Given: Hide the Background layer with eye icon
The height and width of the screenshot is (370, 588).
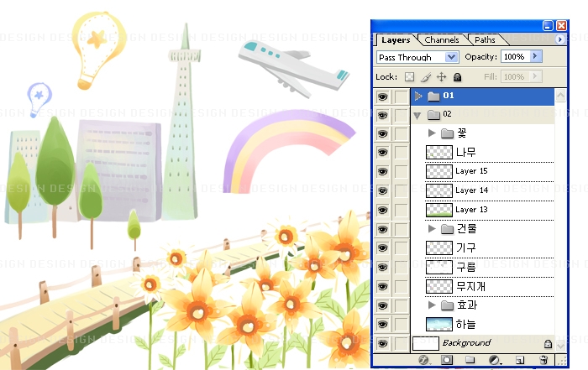Looking at the screenshot, I should click(382, 343).
